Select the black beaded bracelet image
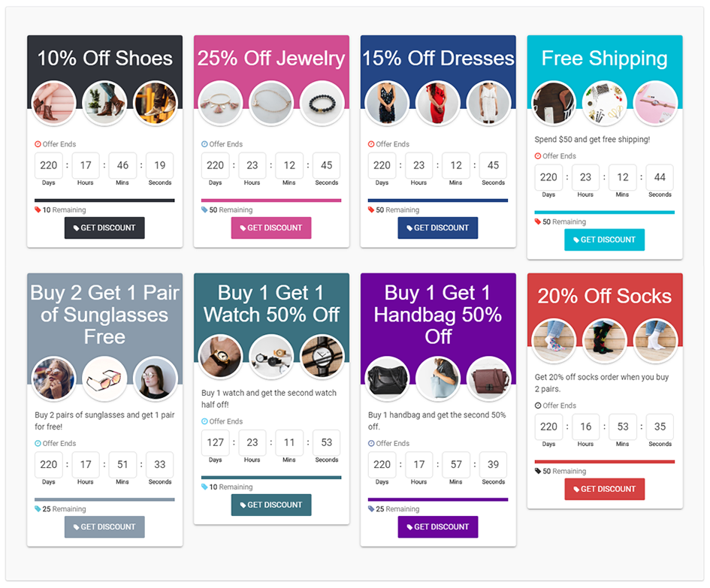The width and height of the screenshot is (710, 588). coord(322,103)
